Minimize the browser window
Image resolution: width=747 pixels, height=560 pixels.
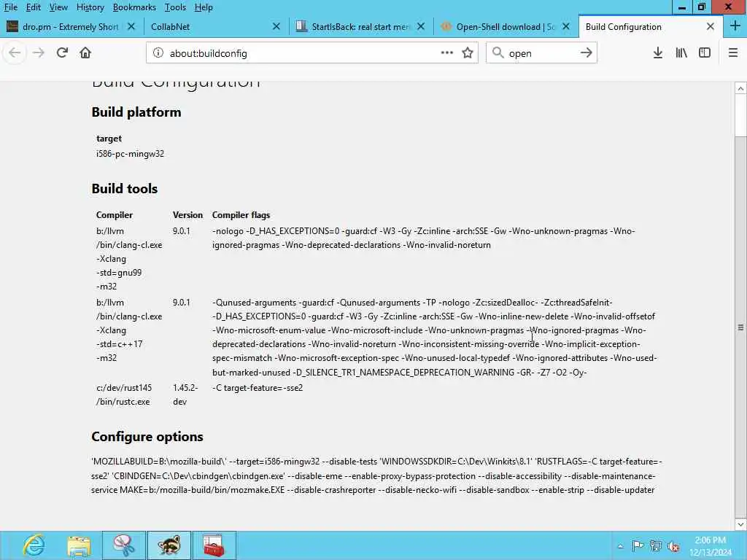click(x=682, y=7)
